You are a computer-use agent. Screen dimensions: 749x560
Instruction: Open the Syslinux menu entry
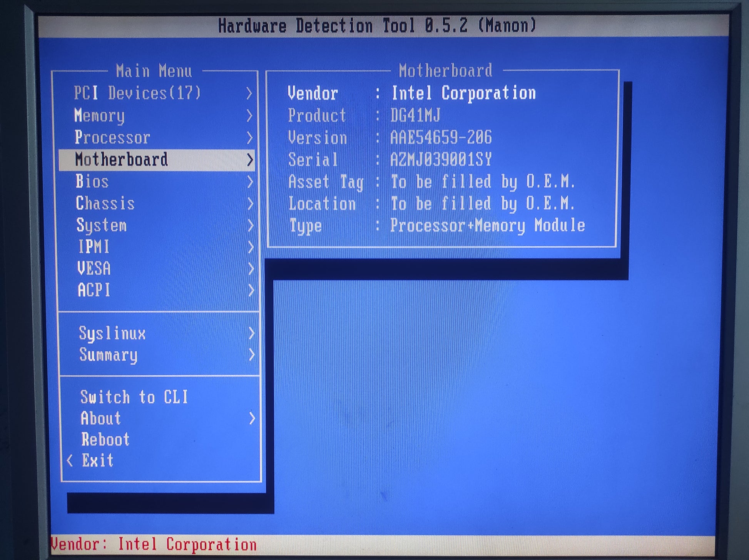(112, 333)
